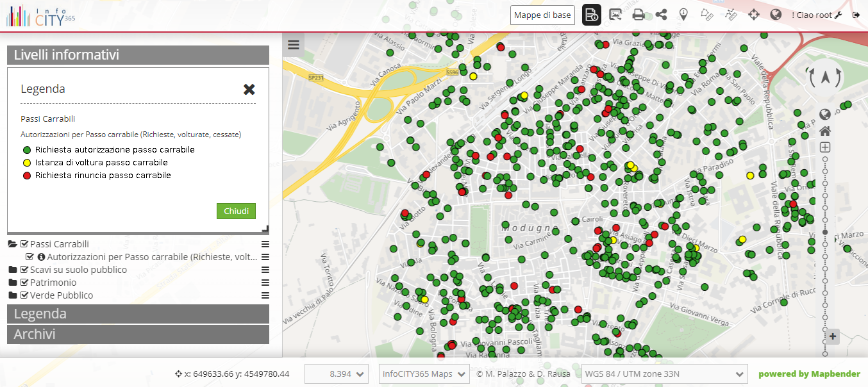Click the Ciao root user label
868x387 pixels.
(812, 15)
